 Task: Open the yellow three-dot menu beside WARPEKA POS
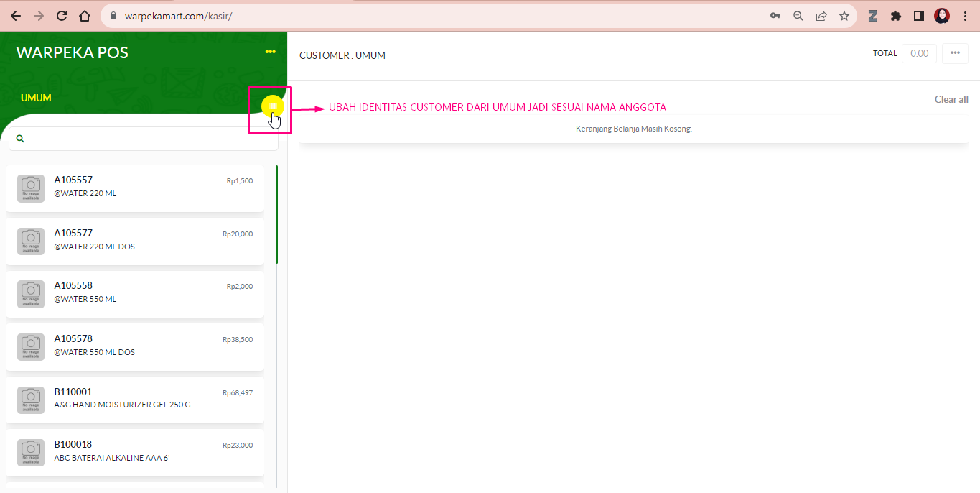pos(270,52)
